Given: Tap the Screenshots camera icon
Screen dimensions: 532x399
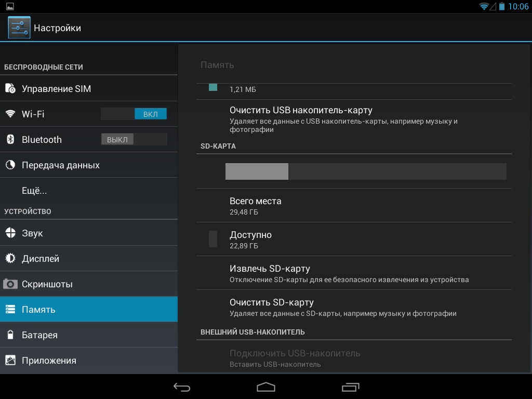Looking at the screenshot, I should pos(10,284).
